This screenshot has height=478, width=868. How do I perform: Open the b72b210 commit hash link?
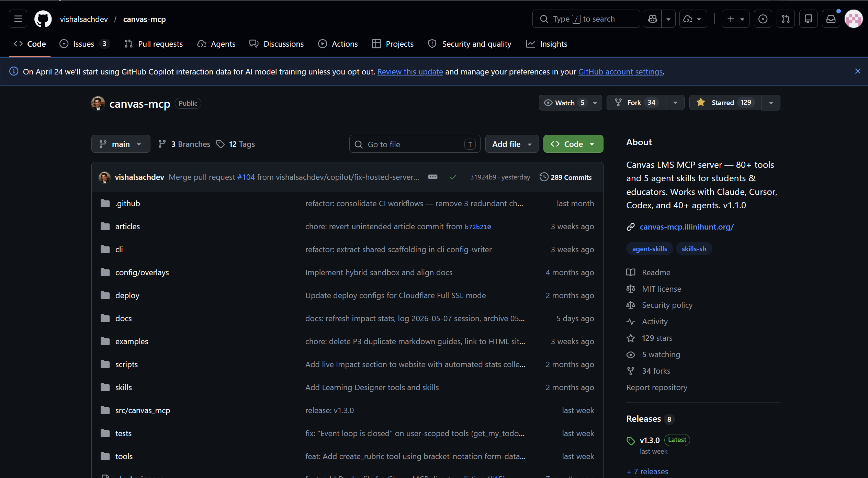pos(477,227)
